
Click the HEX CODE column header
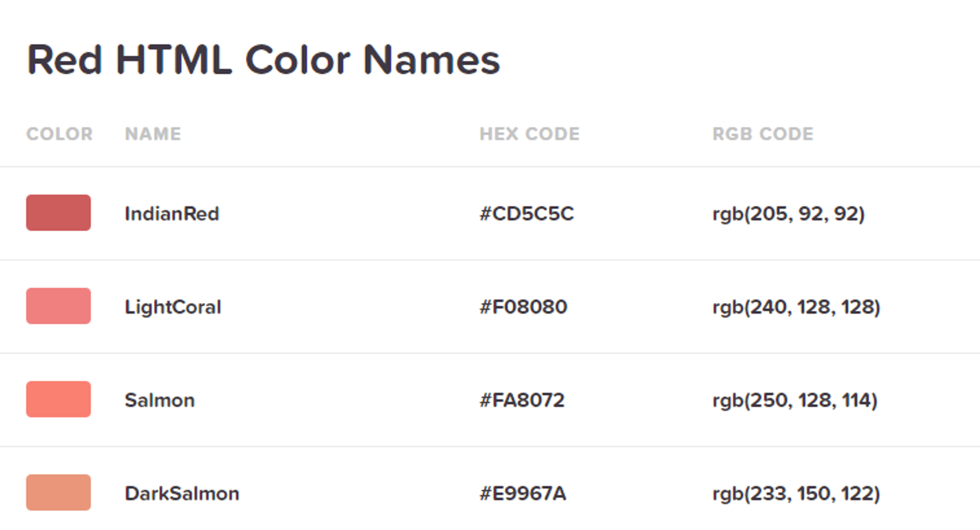[529, 134]
